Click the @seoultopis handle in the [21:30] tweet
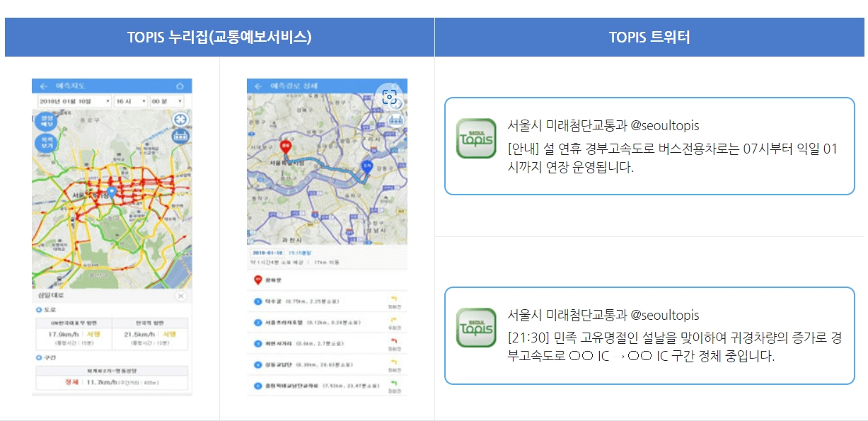The height and width of the screenshot is (421, 868). 664,315
